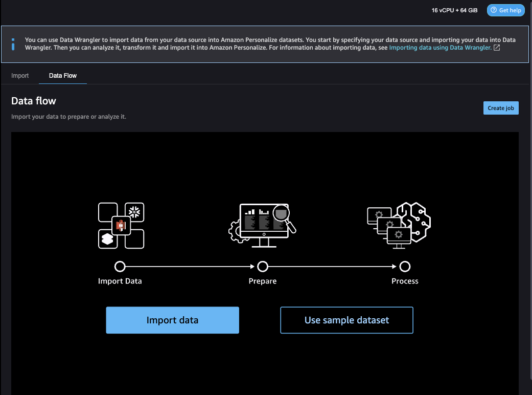Screen dimensions: 532x395
Task: Select the Data Flow tab
Action: pyautogui.click(x=62, y=75)
